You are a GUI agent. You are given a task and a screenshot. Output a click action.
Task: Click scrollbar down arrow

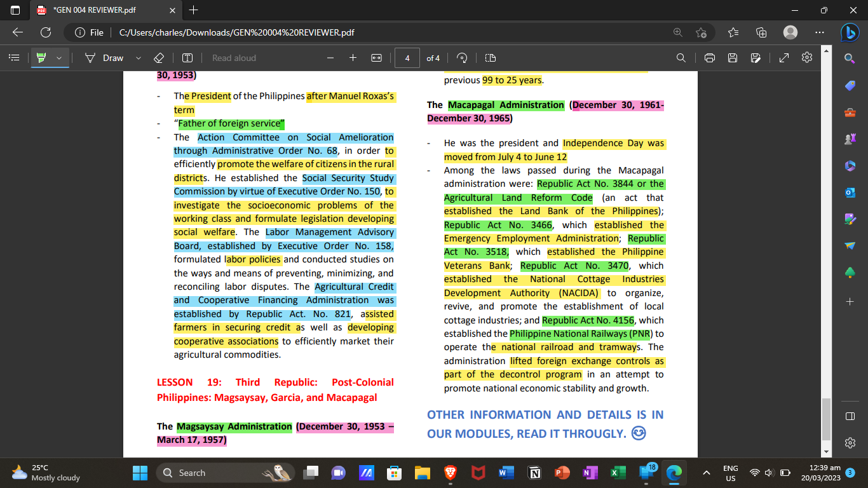(x=826, y=452)
